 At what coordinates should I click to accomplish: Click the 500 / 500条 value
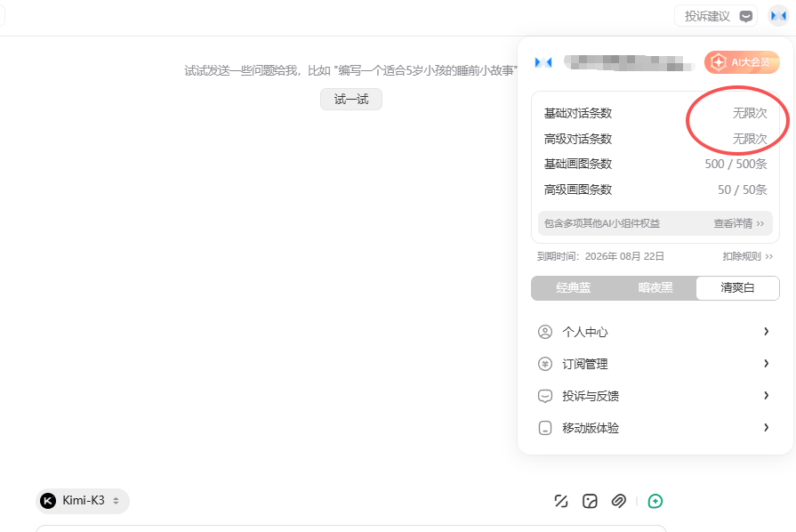click(736, 164)
